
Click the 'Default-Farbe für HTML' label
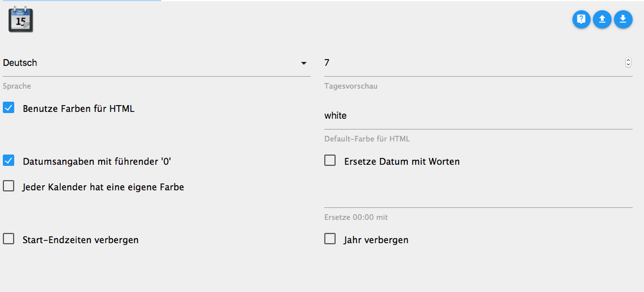[x=367, y=139]
